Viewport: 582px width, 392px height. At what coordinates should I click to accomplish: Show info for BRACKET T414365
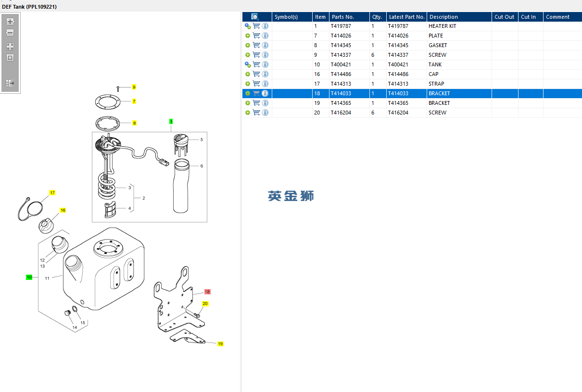pyautogui.click(x=265, y=103)
